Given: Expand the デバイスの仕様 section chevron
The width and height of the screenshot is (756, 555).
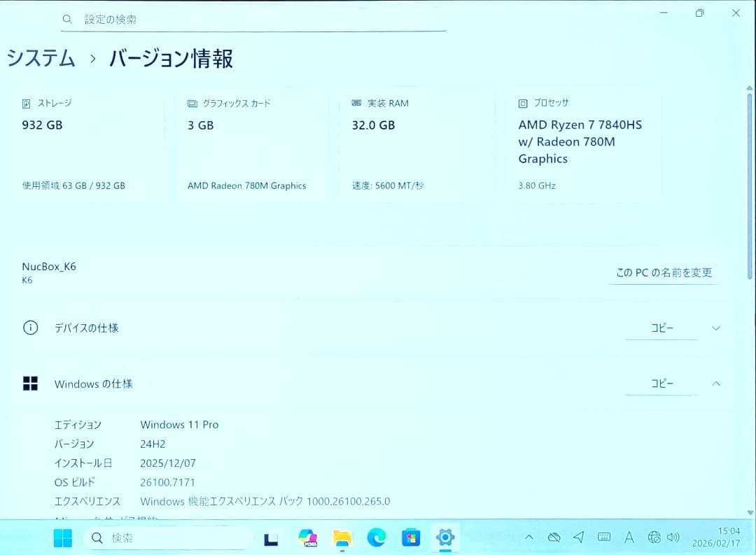Looking at the screenshot, I should [716, 328].
